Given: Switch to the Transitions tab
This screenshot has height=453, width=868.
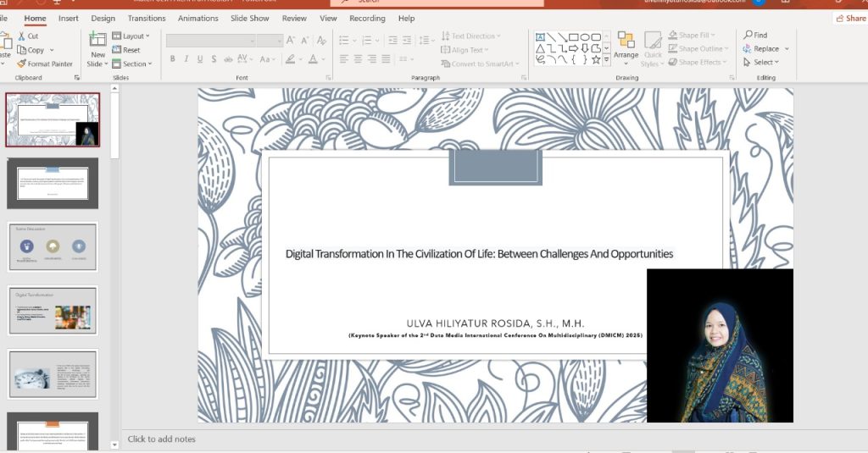Looking at the screenshot, I should click(x=147, y=18).
